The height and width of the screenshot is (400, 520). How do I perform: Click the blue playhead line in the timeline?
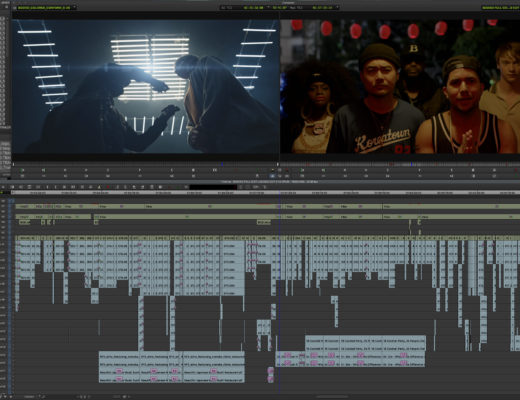pos(279,293)
